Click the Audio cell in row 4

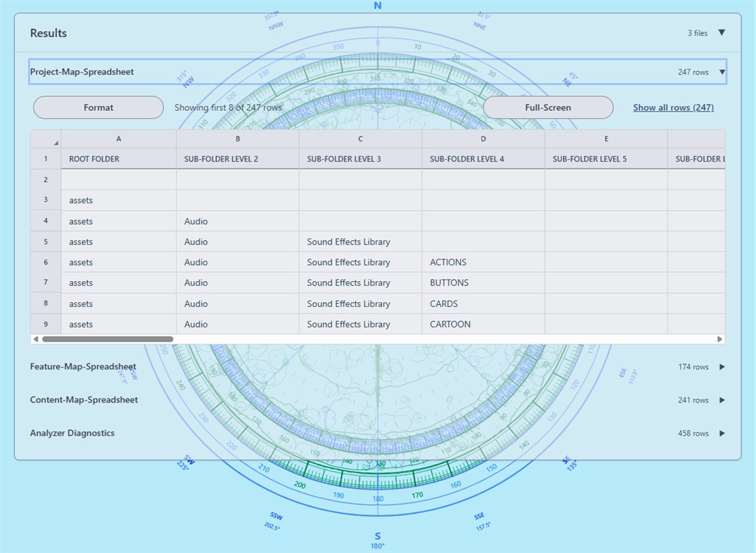coord(238,221)
